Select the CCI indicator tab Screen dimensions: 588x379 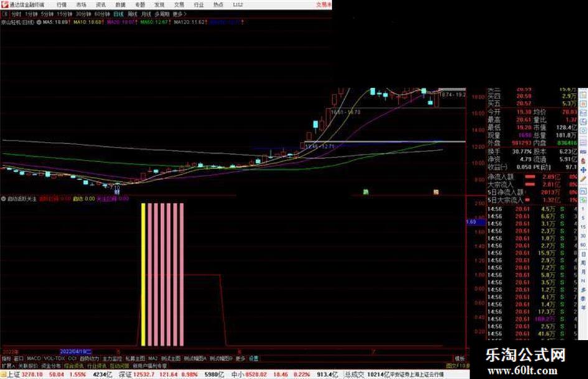[72, 358]
